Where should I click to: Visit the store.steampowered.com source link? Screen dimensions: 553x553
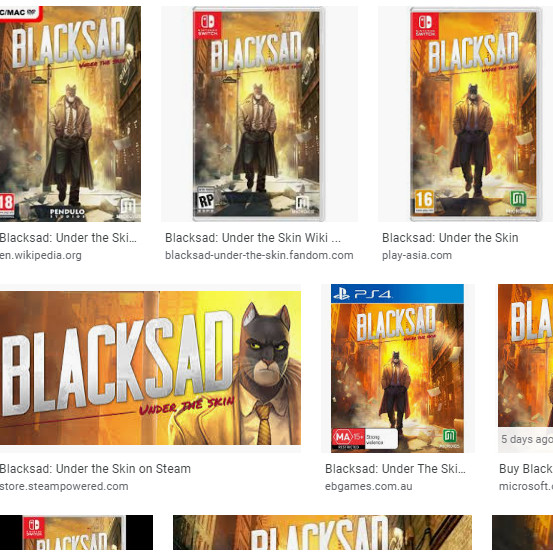click(x=64, y=486)
